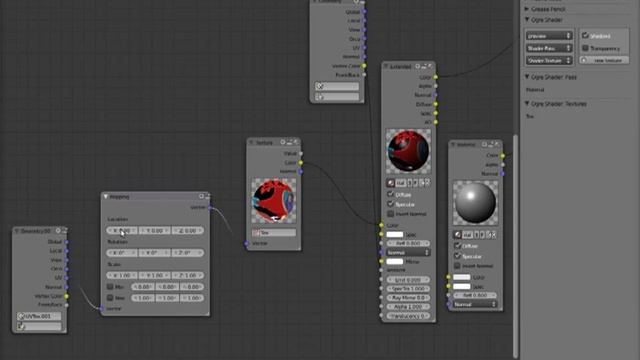Click Vertex Color socket of Geometry.00 node
The image size is (640, 360).
(67, 296)
